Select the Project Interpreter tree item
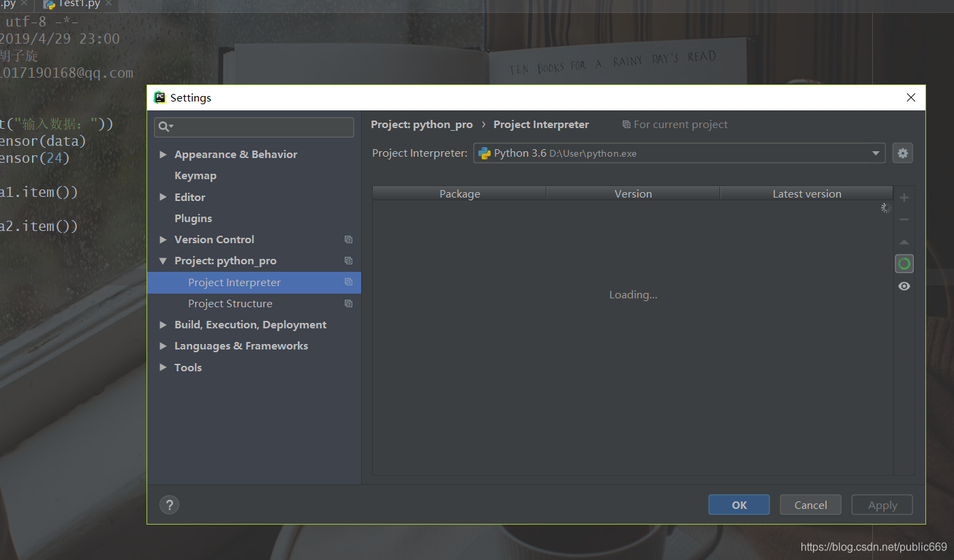This screenshot has width=954, height=560. (254, 282)
